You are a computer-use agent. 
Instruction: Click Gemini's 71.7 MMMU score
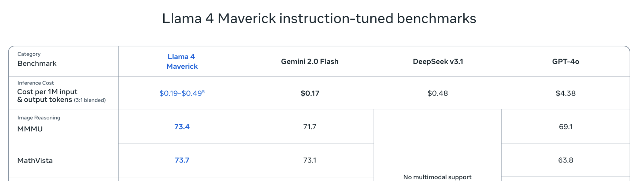310,127
